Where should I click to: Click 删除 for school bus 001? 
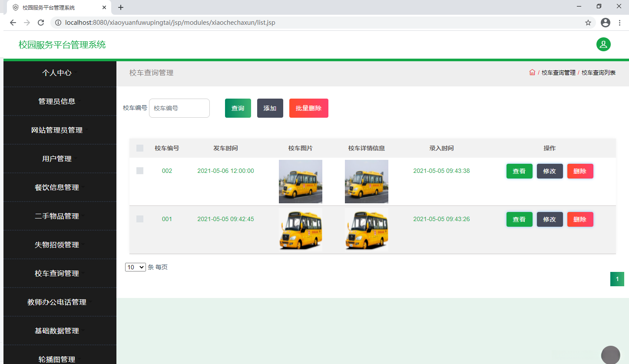[580, 219]
